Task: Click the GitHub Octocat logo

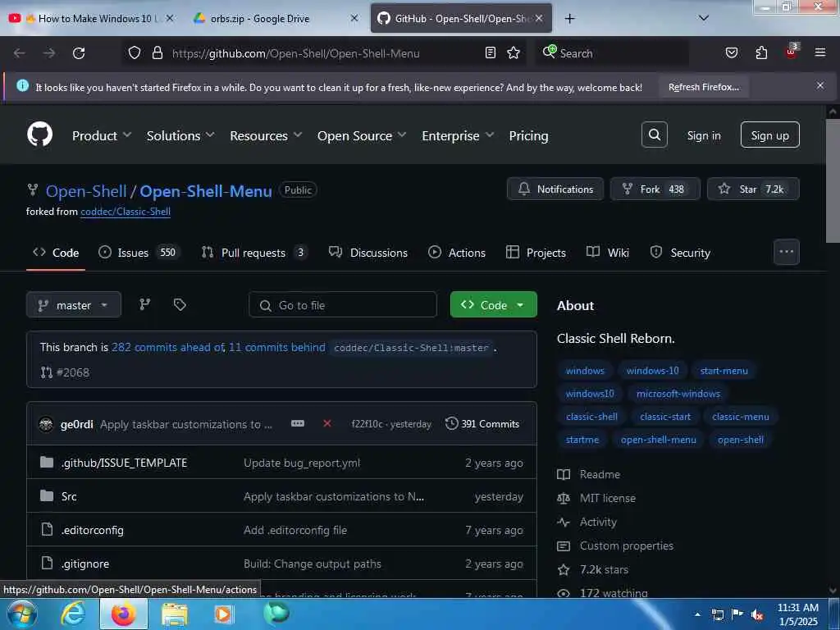Action: pyautogui.click(x=39, y=135)
